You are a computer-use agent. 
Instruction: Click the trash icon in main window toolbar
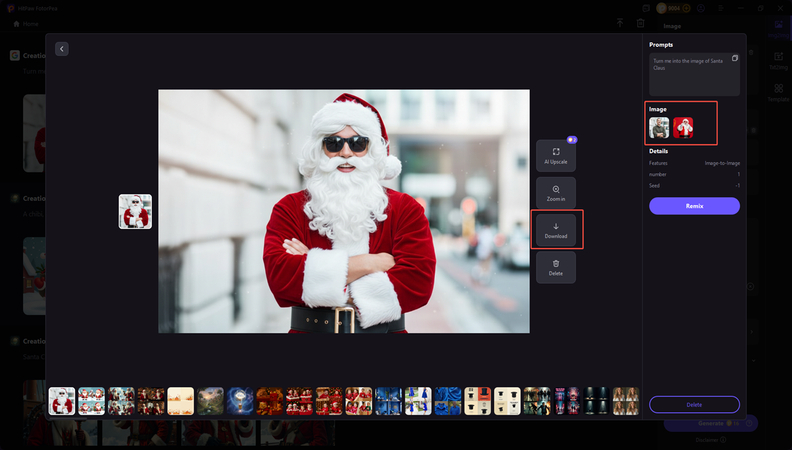(640, 23)
